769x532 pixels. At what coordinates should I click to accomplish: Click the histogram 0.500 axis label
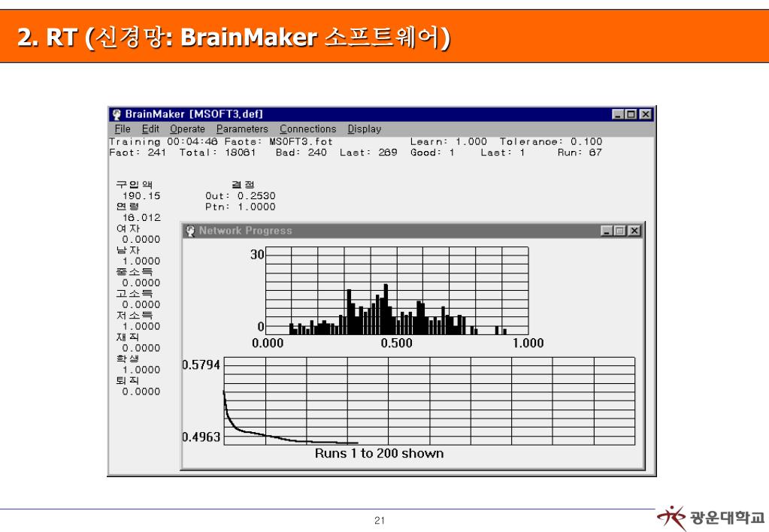[396, 343]
